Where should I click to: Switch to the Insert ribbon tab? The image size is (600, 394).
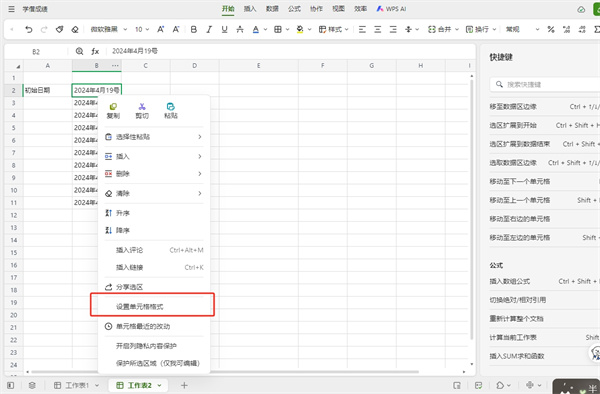point(250,9)
